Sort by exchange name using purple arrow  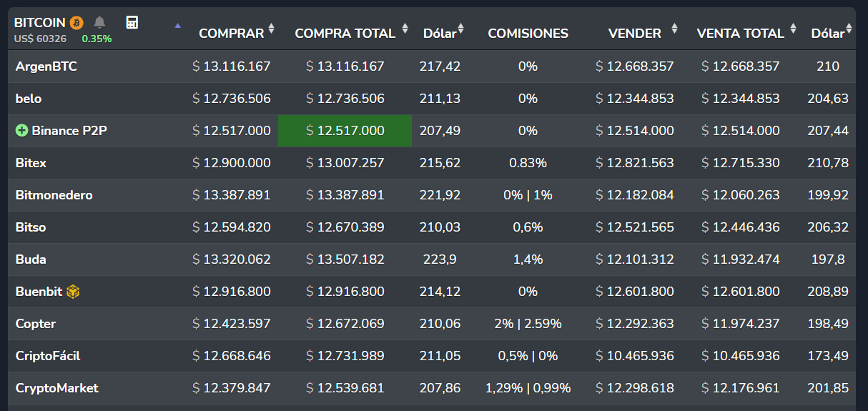tap(178, 26)
